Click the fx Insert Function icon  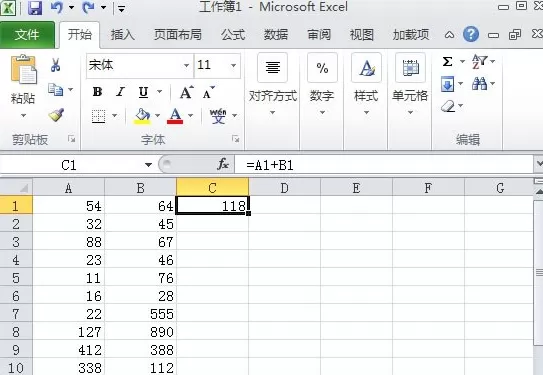[223, 164]
